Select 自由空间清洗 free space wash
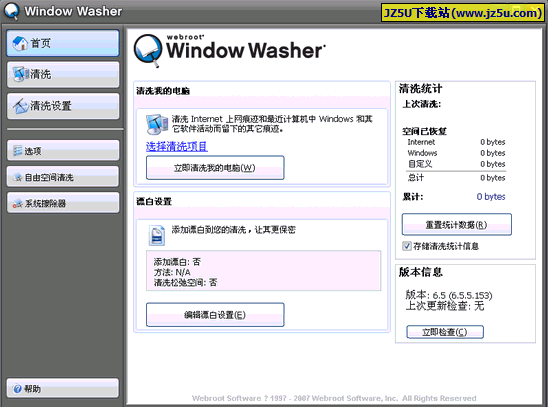This screenshot has height=407, width=548. tap(63, 177)
